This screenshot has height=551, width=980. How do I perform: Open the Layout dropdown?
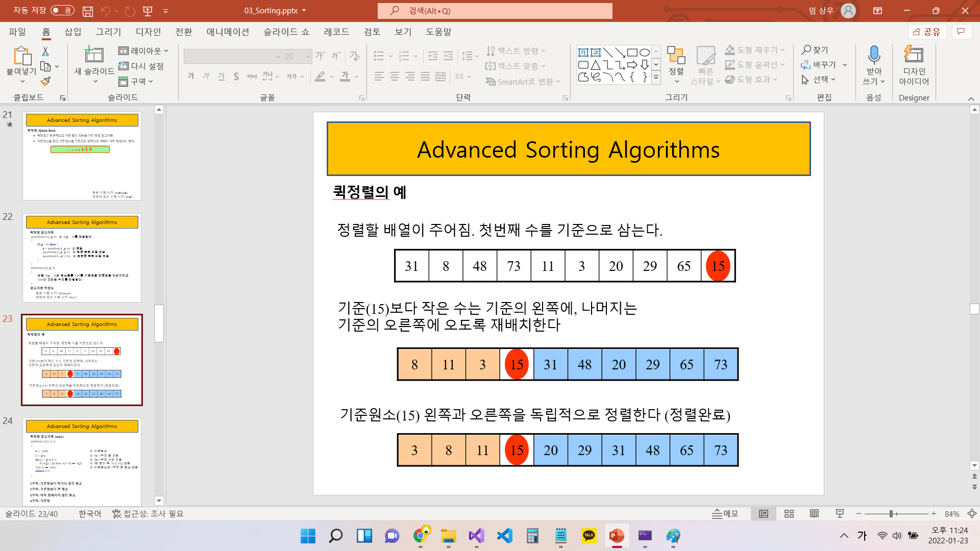click(143, 51)
